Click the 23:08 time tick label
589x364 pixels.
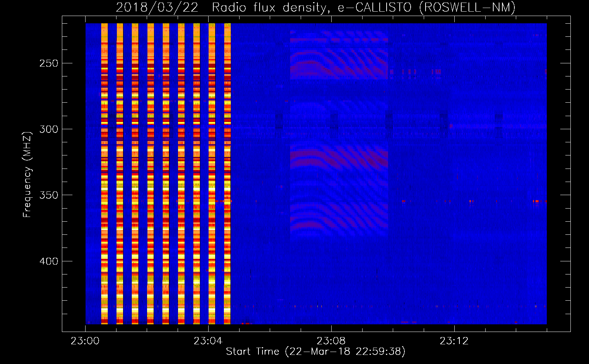click(331, 341)
